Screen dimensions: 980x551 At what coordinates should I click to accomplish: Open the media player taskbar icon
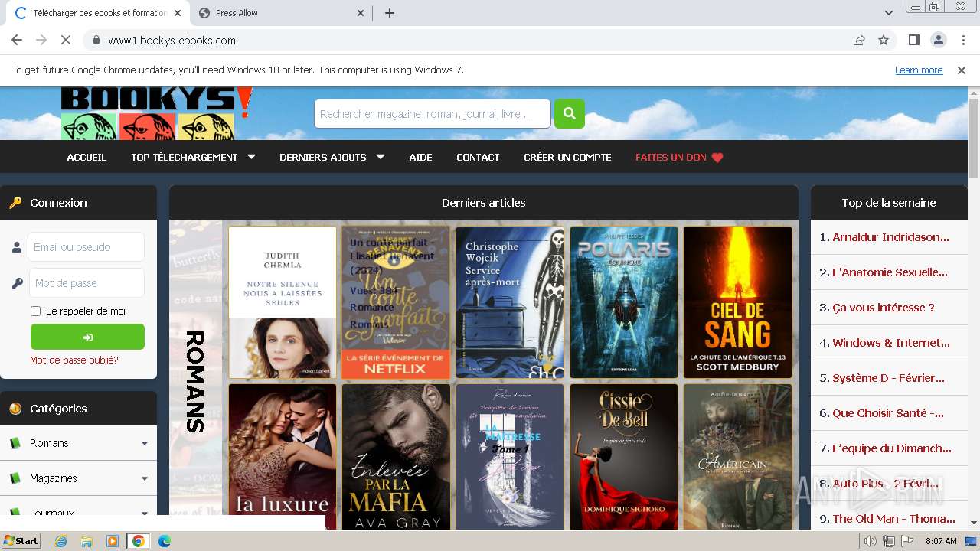113,541
